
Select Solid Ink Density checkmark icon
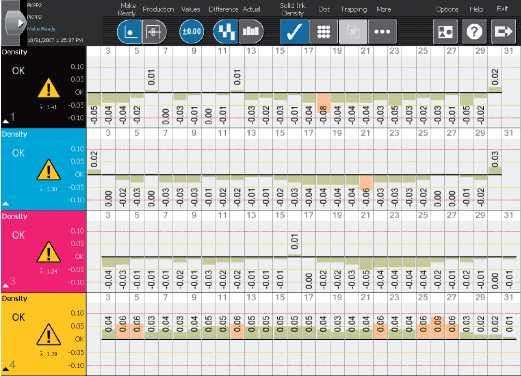[x=294, y=32]
